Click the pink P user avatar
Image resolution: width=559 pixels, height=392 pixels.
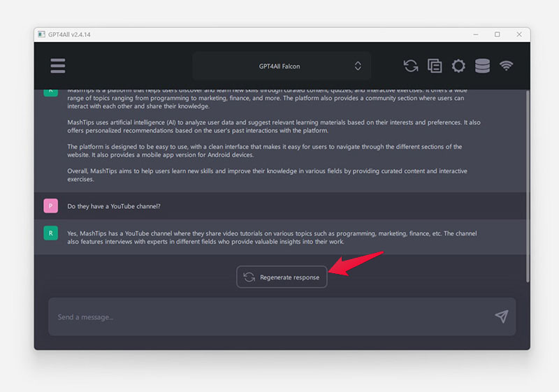[50, 206]
